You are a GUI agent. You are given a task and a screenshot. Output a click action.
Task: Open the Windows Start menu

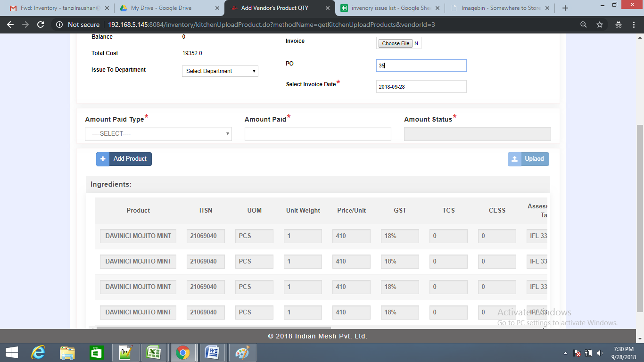pyautogui.click(x=11, y=353)
